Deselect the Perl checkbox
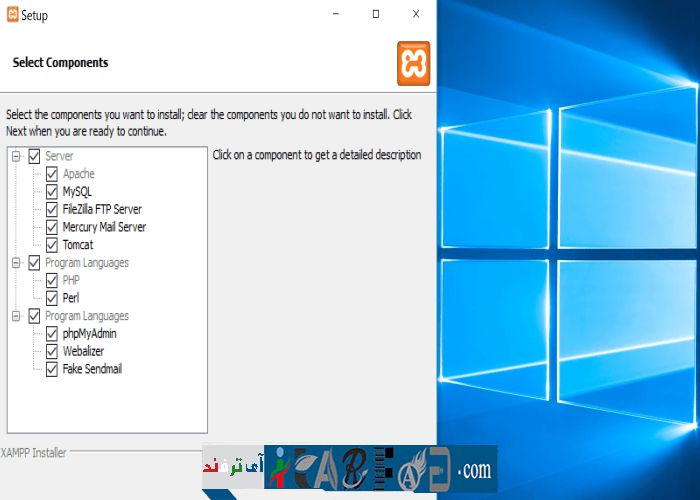 tap(52, 298)
